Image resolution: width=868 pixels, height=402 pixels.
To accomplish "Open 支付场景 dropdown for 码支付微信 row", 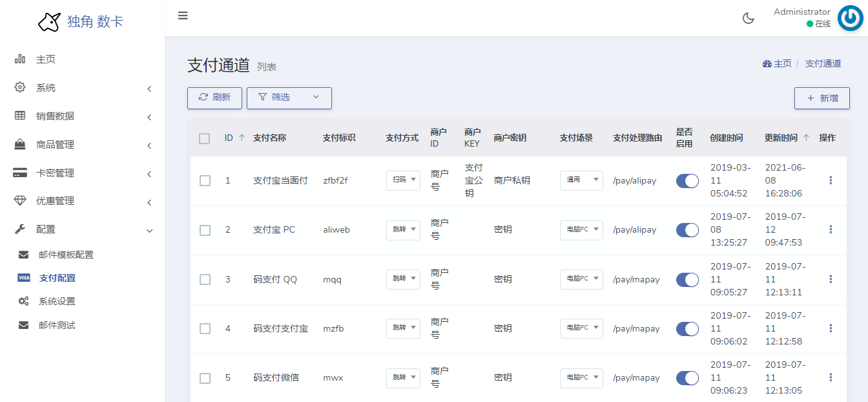I will (581, 378).
